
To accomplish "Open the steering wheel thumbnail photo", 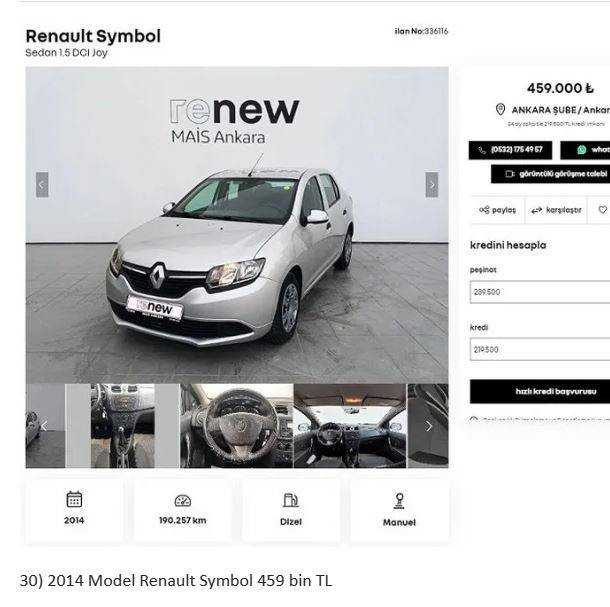I will [x=237, y=426].
